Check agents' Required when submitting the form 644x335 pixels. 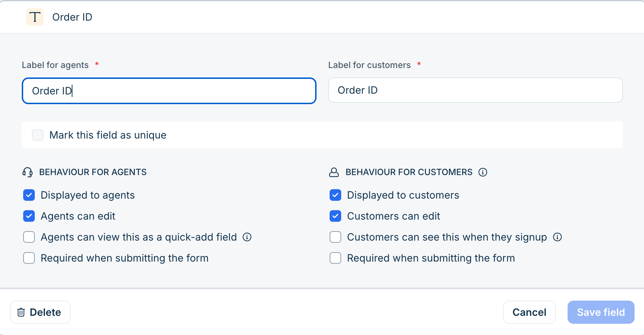pos(29,258)
